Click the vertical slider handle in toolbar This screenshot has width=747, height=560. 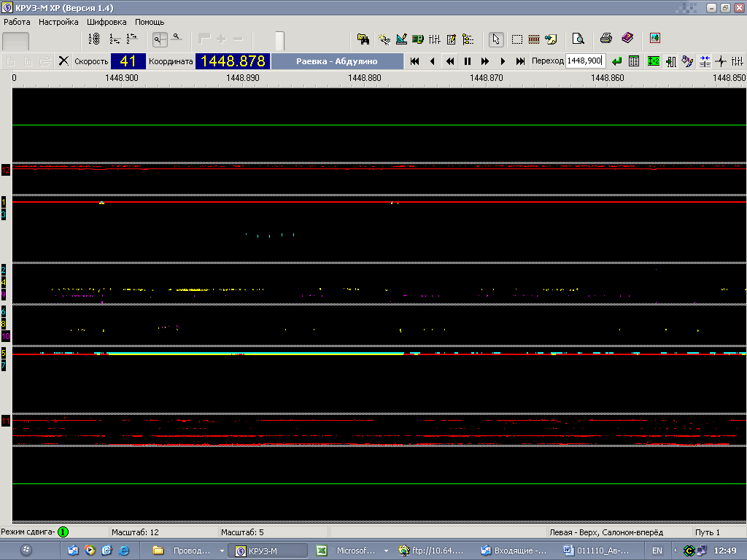coord(279,40)
